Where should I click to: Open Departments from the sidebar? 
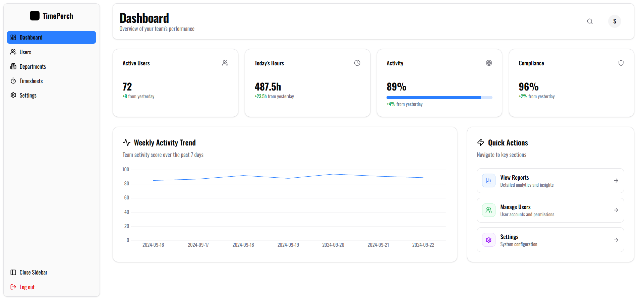click(33, 67)
